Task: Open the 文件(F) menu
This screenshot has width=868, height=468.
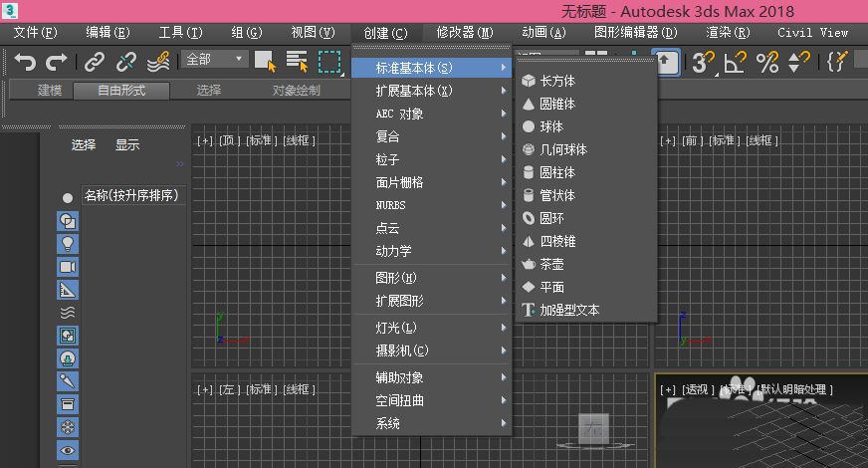Action: coord(36,33)
